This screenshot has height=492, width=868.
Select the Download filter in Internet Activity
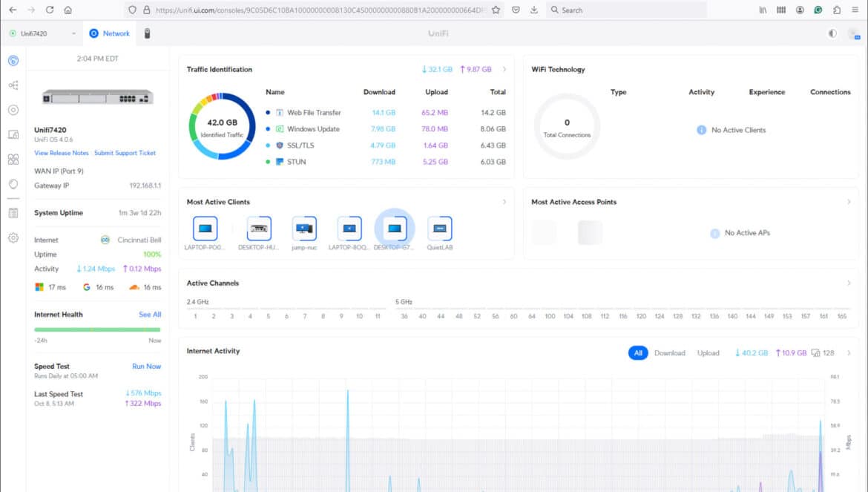(669, 352)
